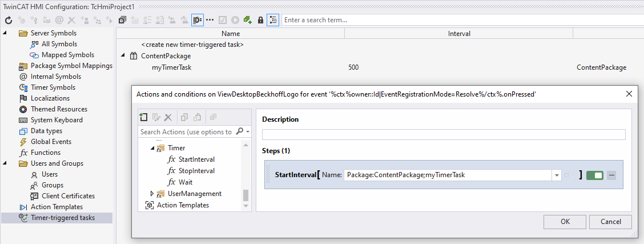Click the Cancel button
The image size is (644, 244).
610,222
